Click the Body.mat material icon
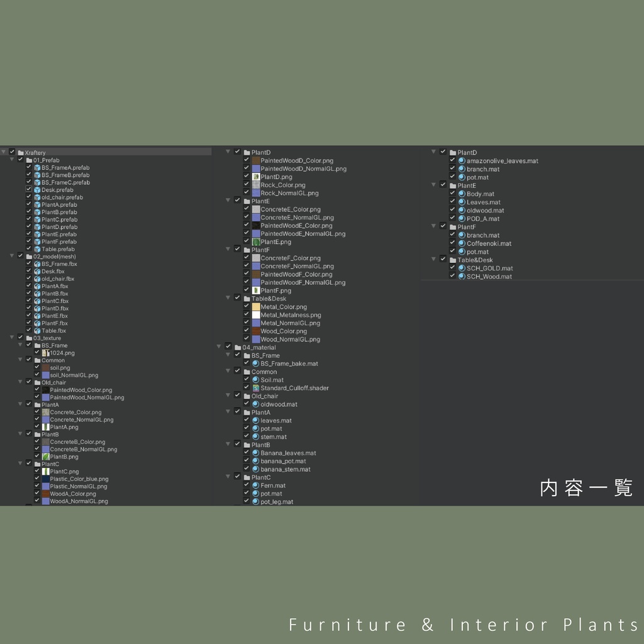 click(462, 194)
